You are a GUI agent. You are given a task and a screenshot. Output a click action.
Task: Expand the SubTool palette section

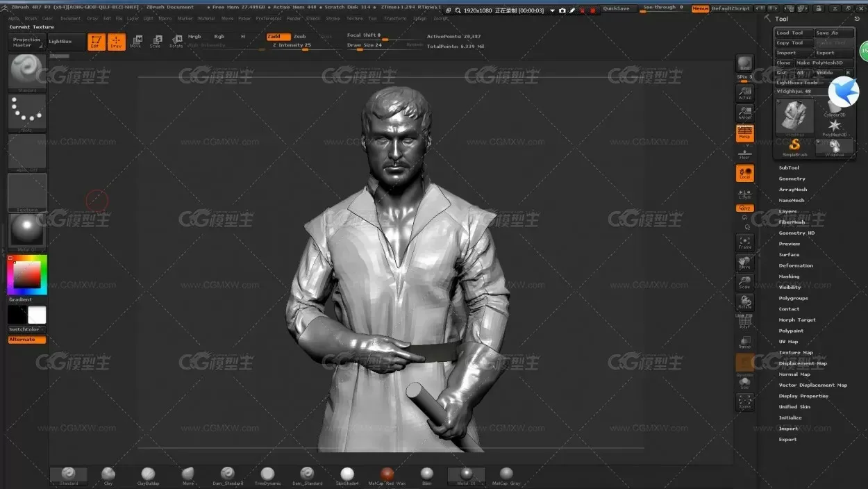789,167
